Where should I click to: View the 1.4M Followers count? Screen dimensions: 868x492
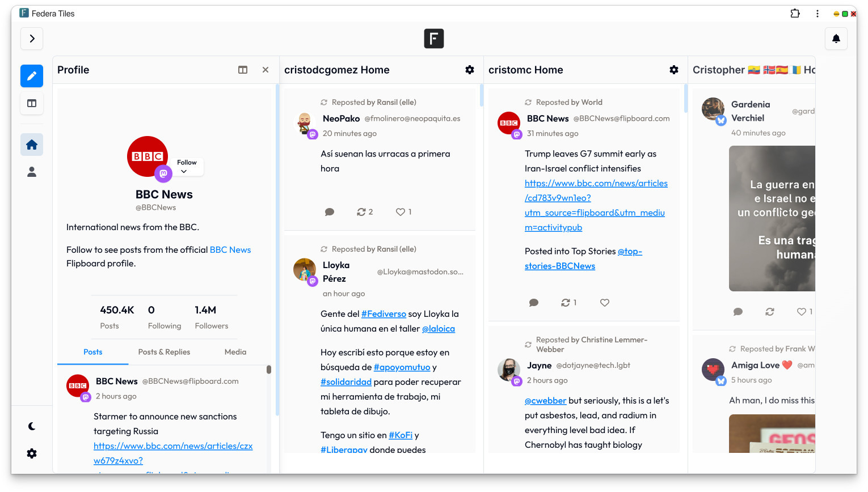click(x=212, y=317)
